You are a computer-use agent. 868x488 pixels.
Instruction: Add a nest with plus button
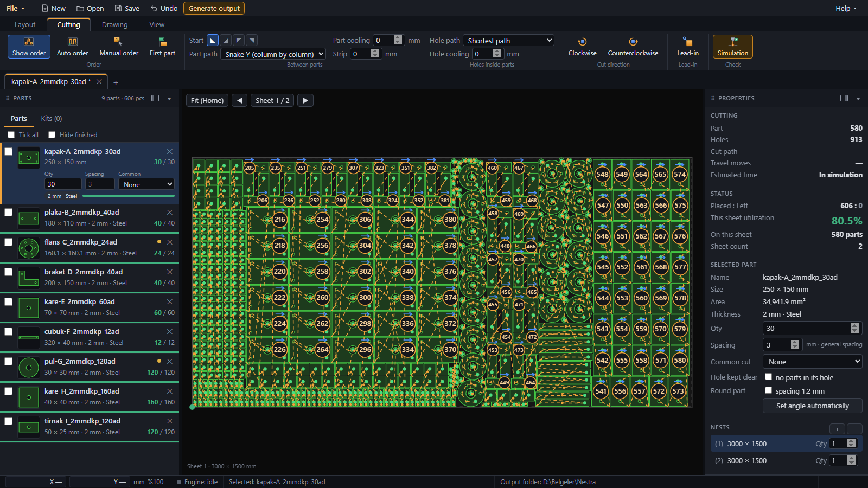[837, 429]
